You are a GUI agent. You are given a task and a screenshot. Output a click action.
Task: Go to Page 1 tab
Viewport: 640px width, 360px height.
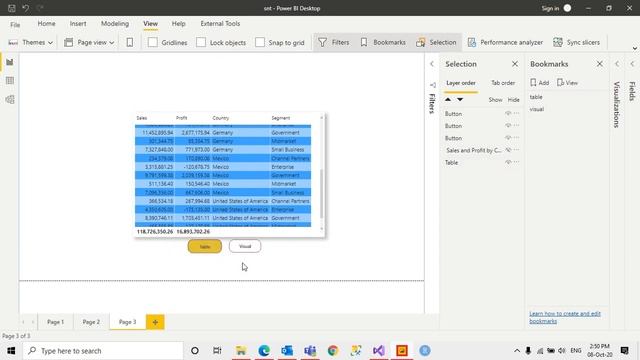click(x=56, y=322)
